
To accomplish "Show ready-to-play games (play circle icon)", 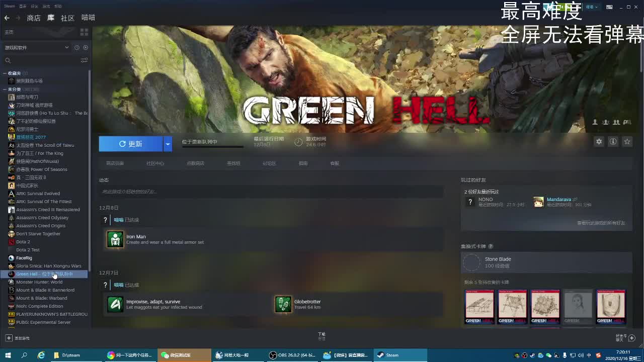I will [86, 47].
